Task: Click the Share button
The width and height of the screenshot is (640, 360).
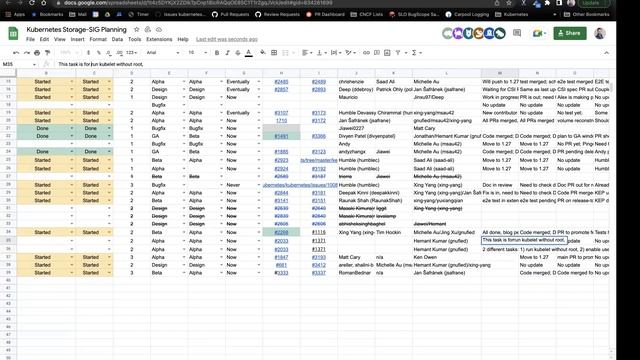Action: coord(570,33)
